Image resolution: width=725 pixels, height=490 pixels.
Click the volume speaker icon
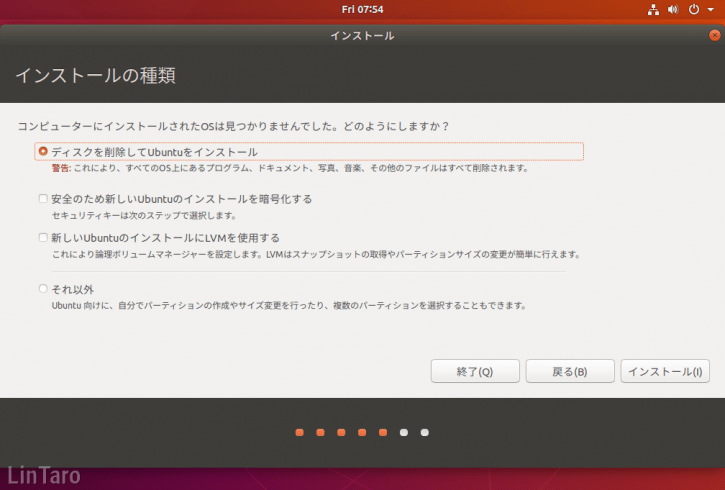pyautogui.click(x=673, y=10)
